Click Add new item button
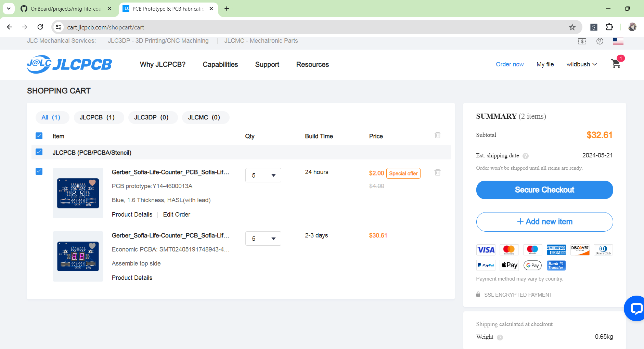644x349 pixels. (544, 222)
